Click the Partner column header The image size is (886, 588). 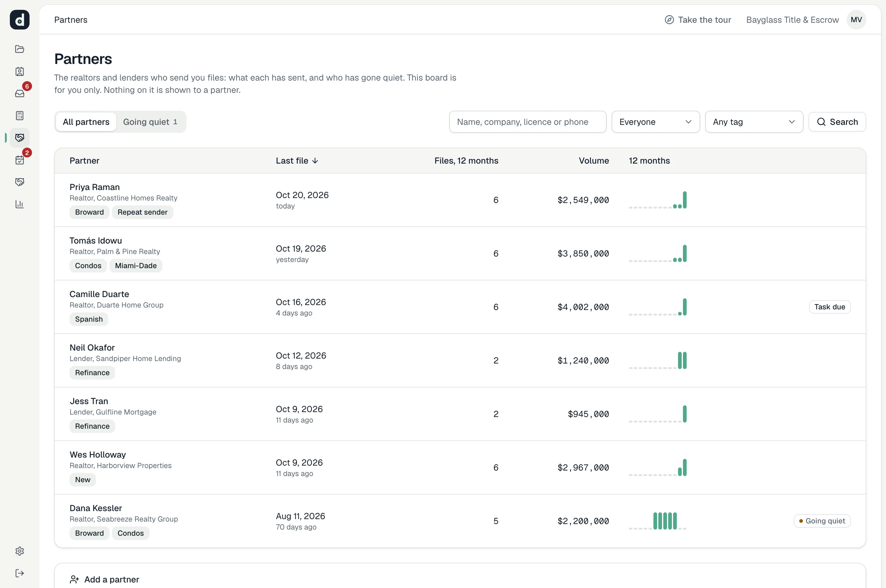pos(84,161)
